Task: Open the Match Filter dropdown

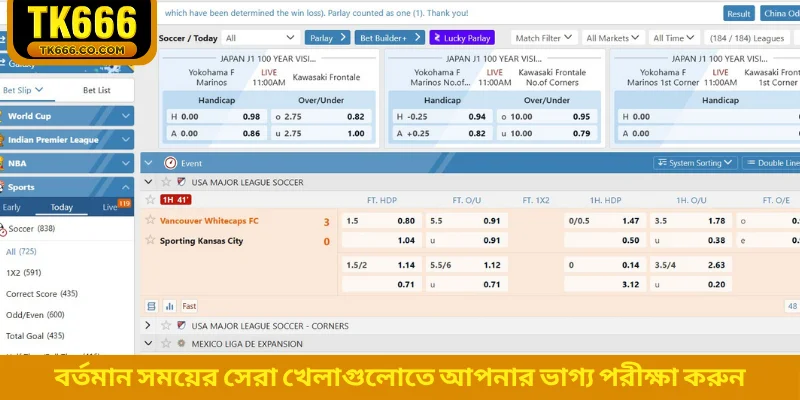Action: 544,38
